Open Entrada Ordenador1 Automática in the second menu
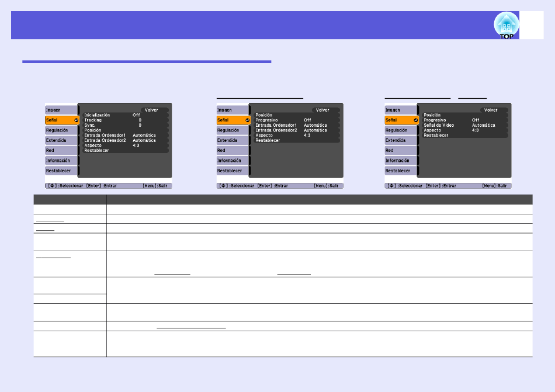This screenshot has height=392, width=555. click(x=297, y=125)
